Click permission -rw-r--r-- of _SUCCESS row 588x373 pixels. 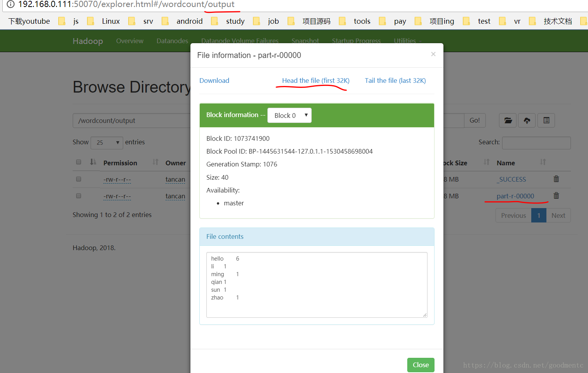[117, 179]
